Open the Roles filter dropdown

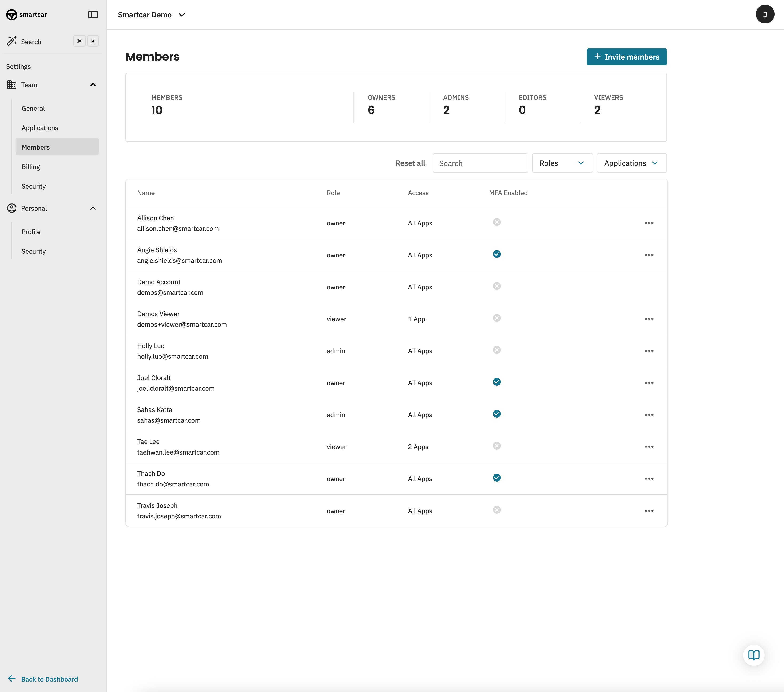point(562,163)
